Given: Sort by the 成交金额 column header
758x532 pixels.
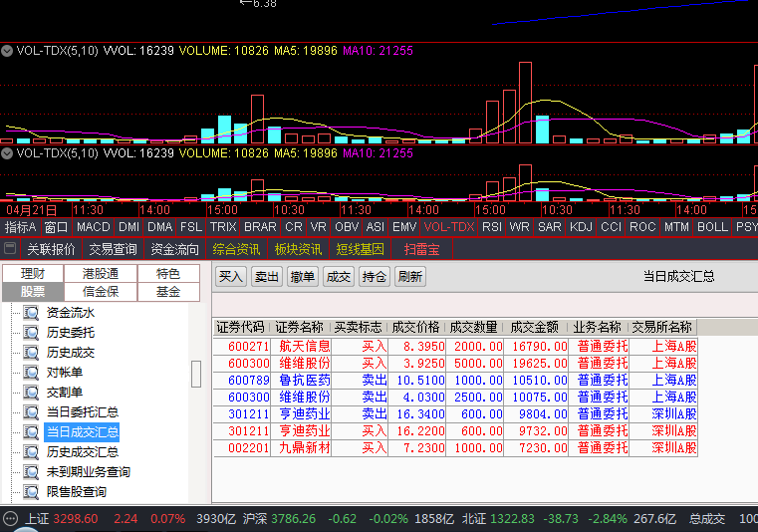Looking at the screenshot, I should pos(535,328).
